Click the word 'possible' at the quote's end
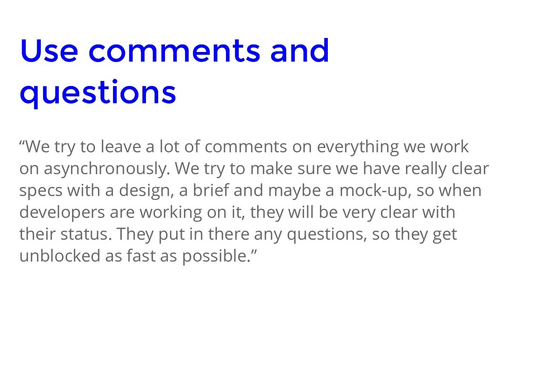The image size is (538, 392). pos(214,257)
